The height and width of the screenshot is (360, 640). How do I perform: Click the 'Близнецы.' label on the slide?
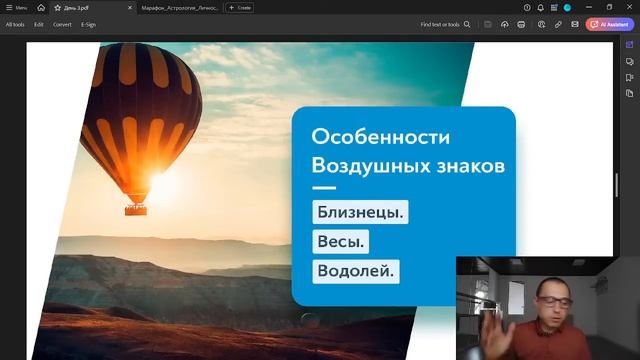360,212
